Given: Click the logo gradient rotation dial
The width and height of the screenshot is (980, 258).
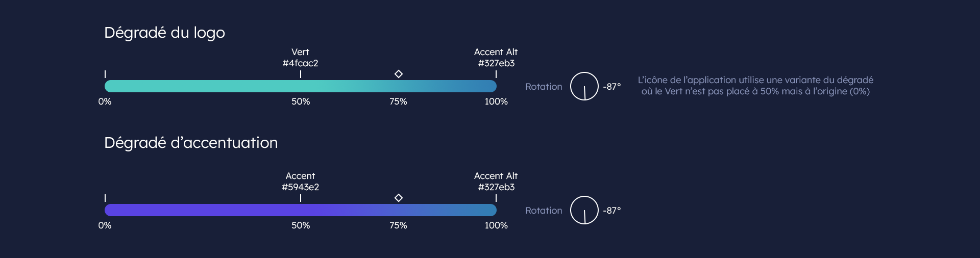Looking at the screenshot, I should pos(584,86).
